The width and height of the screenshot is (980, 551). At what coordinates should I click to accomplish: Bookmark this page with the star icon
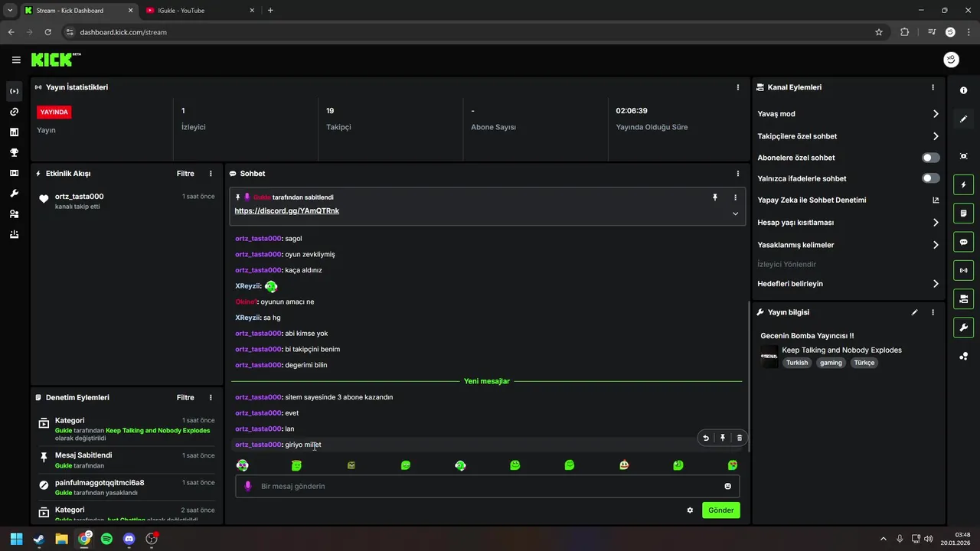tap(879, 32)
